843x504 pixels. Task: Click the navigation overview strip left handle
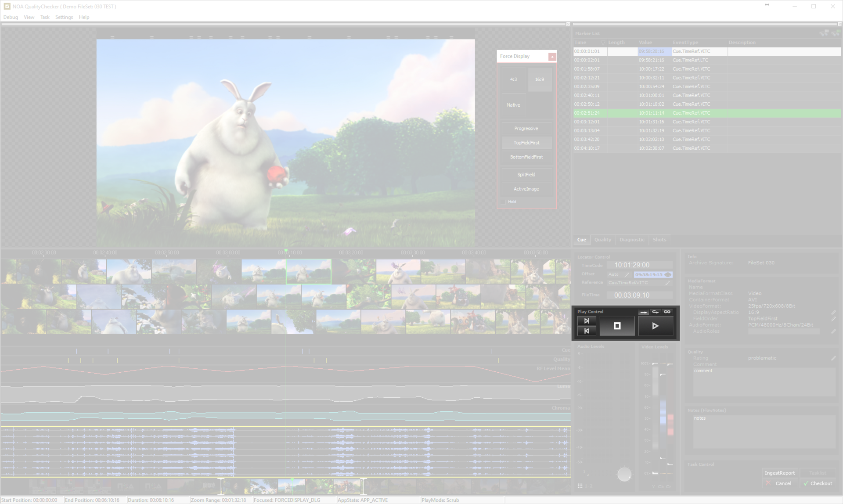point(221,486)
